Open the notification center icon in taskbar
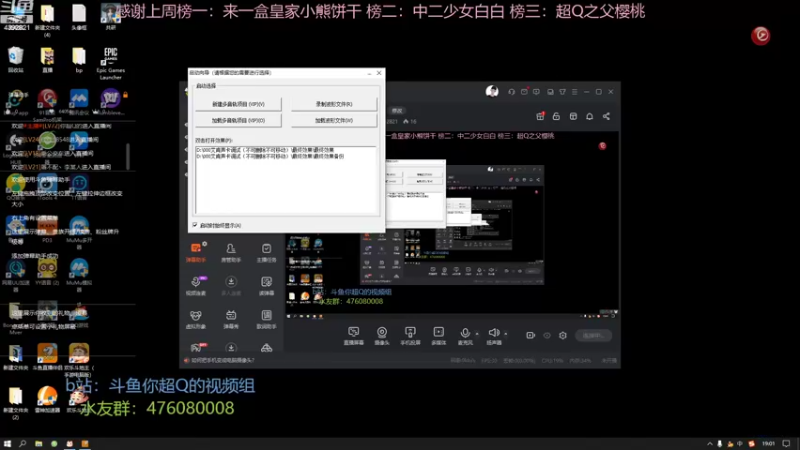Viewport: 800px width, 450px height. coord(787,444)
